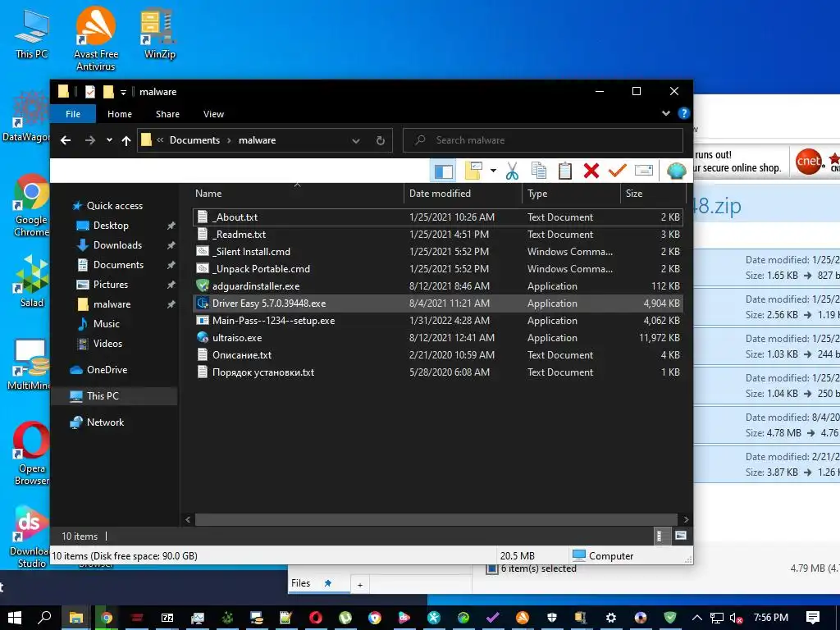Open the Share ribbon tab
Viewport: 840px width, 630px height.
167,114
